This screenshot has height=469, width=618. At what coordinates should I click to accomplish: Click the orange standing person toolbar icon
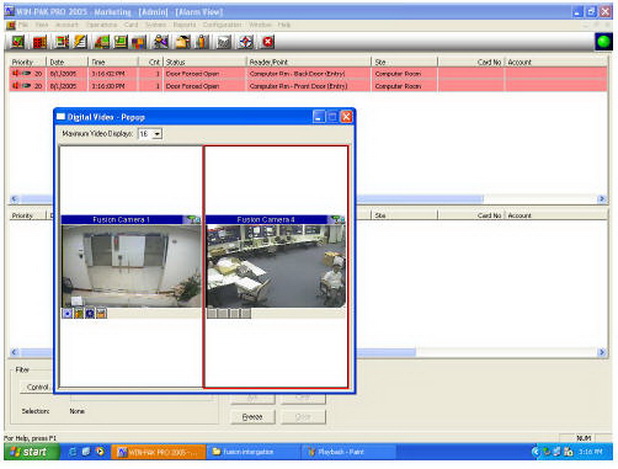(x=201, y=42)
